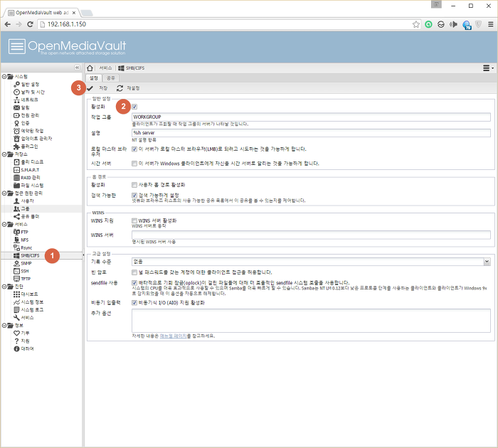This screenshot has height=448, width=498.
Task: Open top-right hamburger menu dropdown
Action: [x=488, y=68]
